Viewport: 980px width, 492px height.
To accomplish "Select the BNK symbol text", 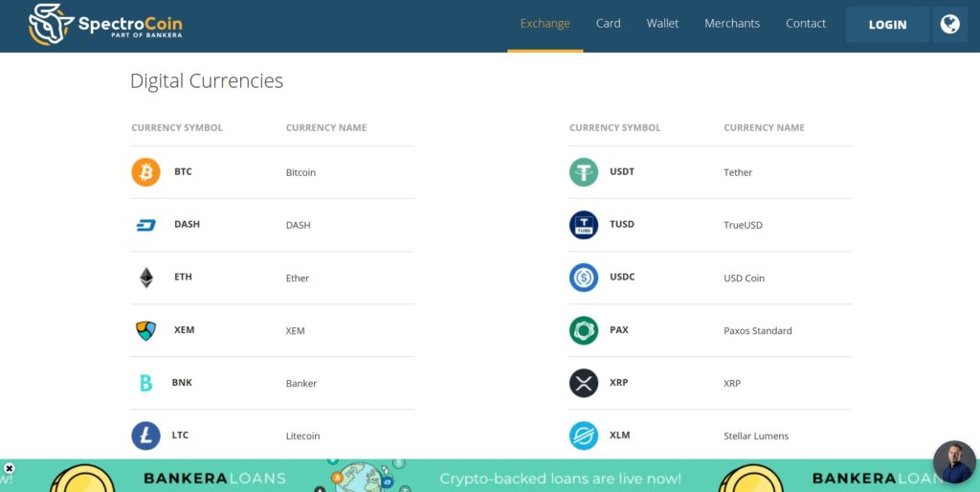I will pyautogui.click(x=182, y=382).
